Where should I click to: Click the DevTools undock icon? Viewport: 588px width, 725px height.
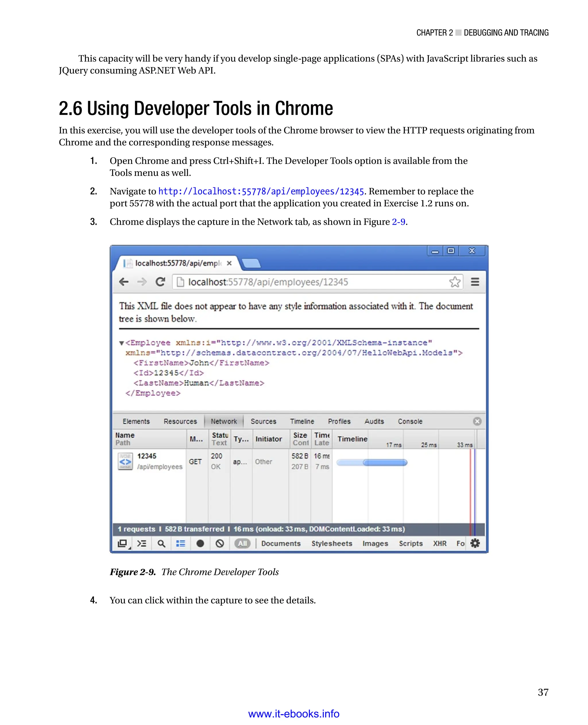(122, 544)
